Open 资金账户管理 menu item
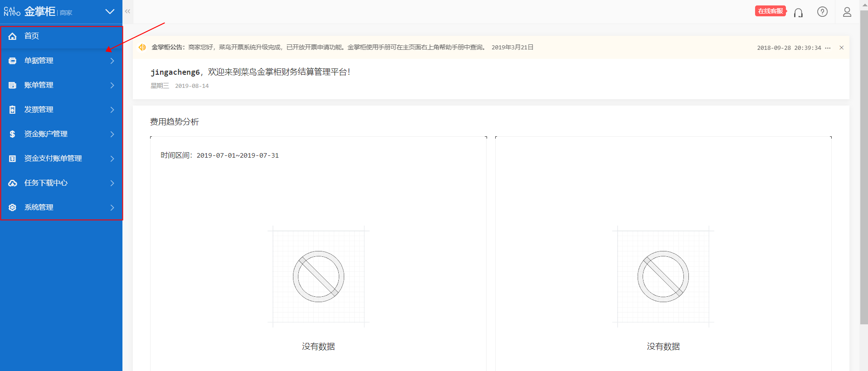 click(62, 134)
